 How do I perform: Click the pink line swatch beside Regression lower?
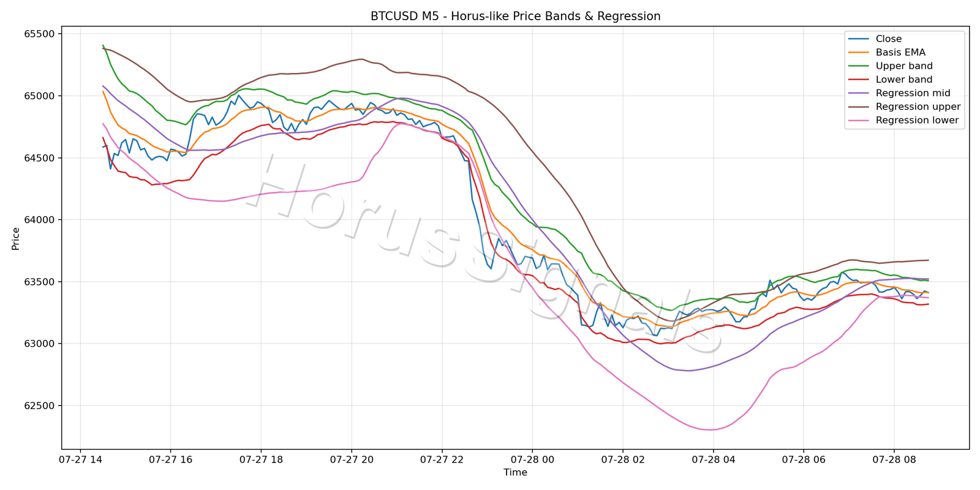pos(859,120)
